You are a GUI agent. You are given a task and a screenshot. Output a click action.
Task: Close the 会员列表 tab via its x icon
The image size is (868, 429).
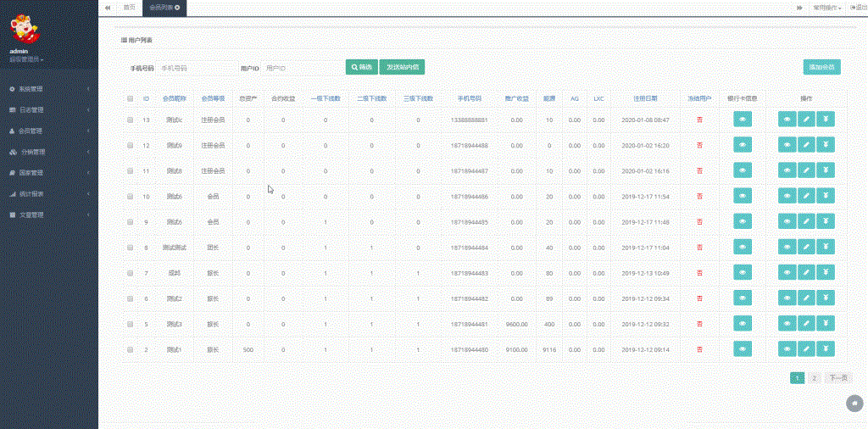(177, 7)
